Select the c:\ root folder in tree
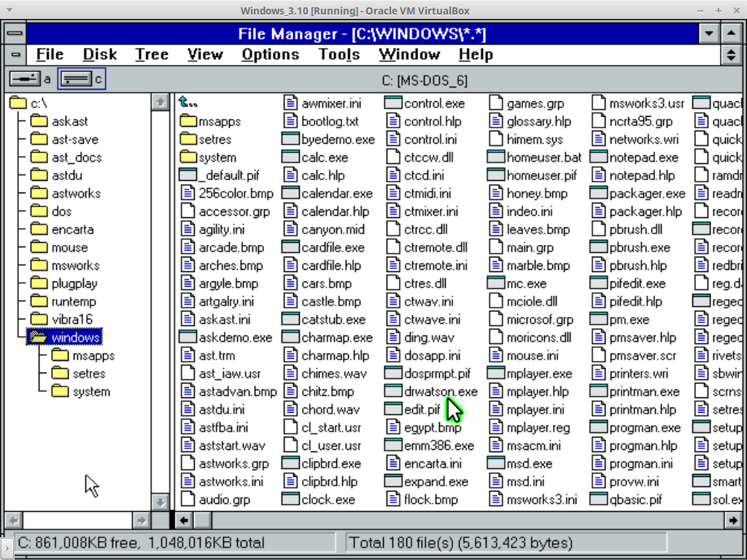The width and height of the screenshot is (747, 560). [18, 104]
